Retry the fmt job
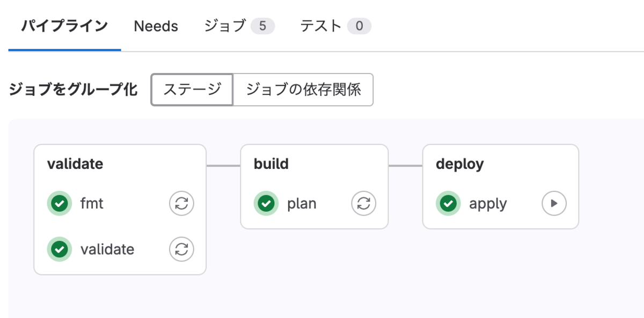 pyautogui.click(x=181, y=203)
